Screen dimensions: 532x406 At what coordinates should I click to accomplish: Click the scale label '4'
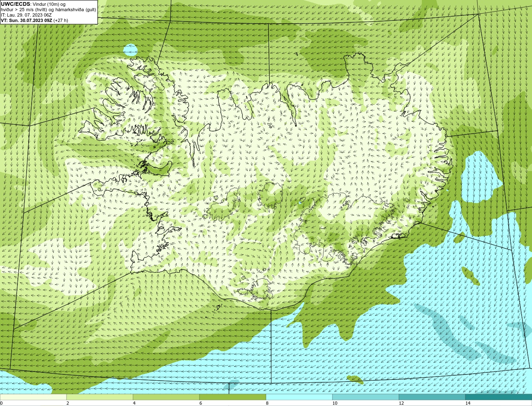point(134,403)
